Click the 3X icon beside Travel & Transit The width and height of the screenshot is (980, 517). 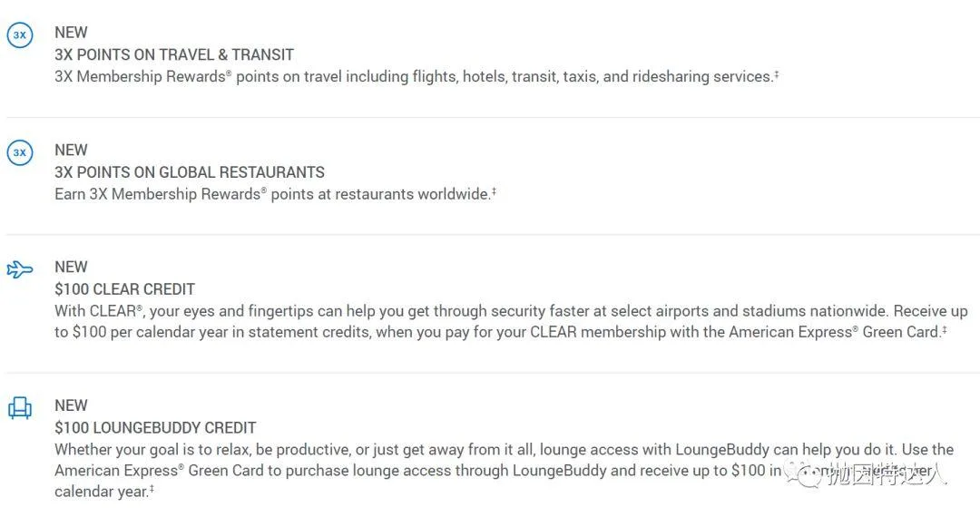[x=19, y=36]
